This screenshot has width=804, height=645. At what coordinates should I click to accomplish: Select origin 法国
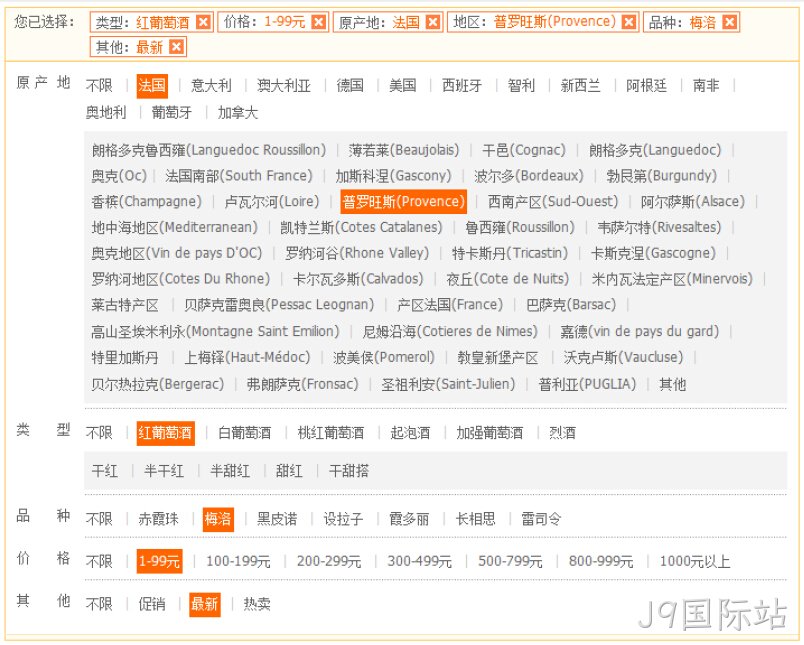(152, 86)
